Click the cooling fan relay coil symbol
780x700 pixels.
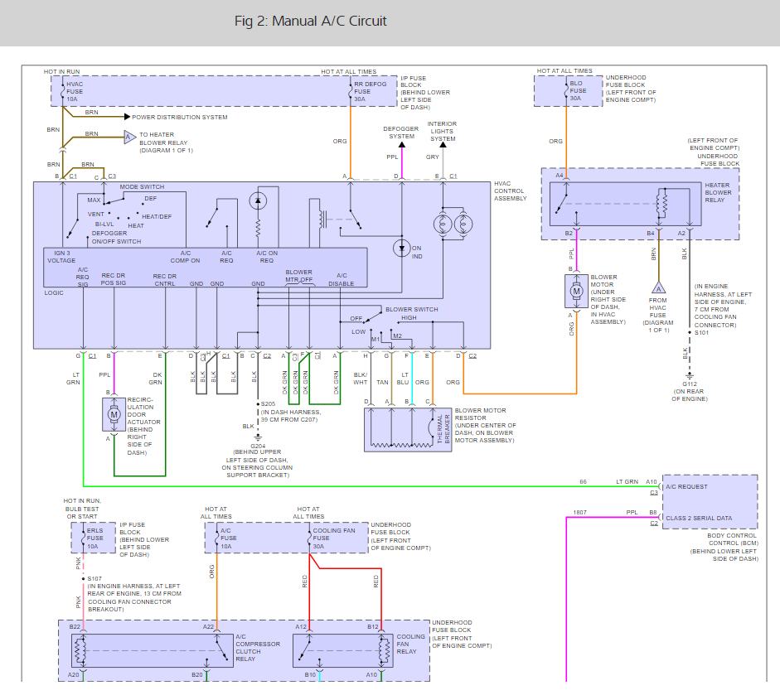tap(384, 650)
